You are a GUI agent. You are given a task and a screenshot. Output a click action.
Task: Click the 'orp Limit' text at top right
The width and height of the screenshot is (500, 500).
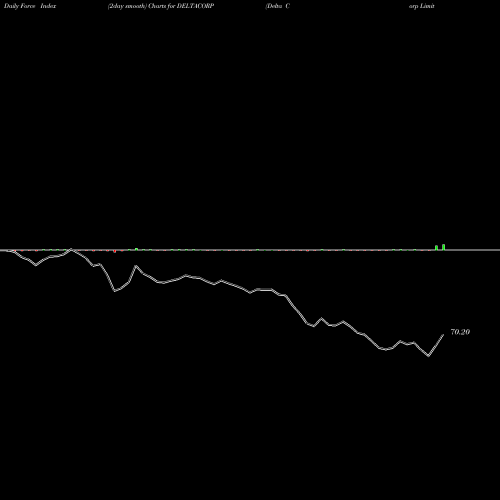[x=422, y=6]
